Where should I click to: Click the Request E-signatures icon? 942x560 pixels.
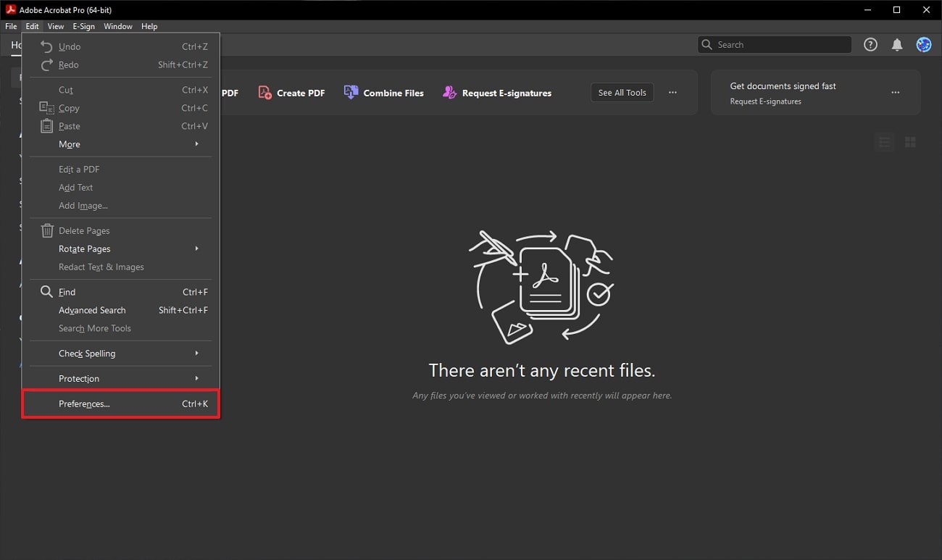pyautogui.click(x=449, y=93)
